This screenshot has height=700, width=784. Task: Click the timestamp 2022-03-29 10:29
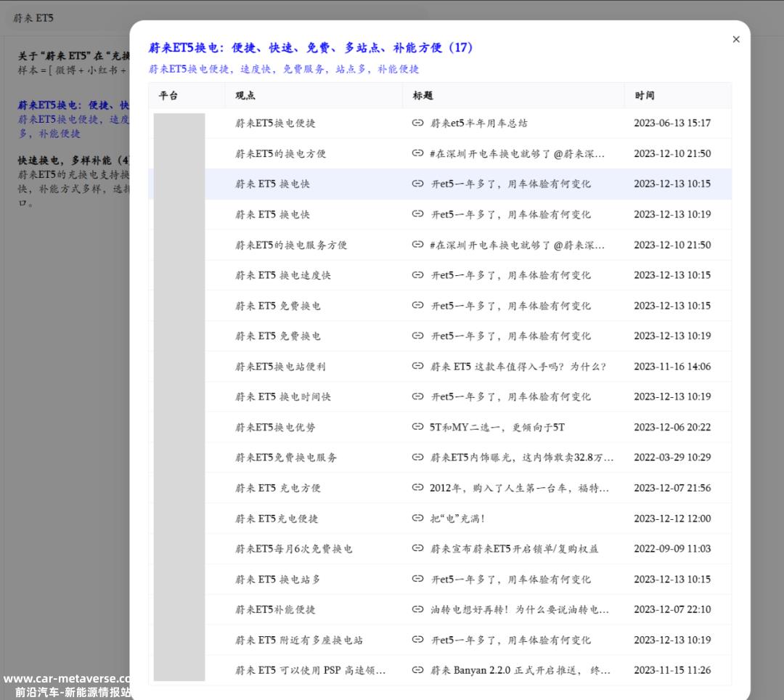(x=672, y=457)
